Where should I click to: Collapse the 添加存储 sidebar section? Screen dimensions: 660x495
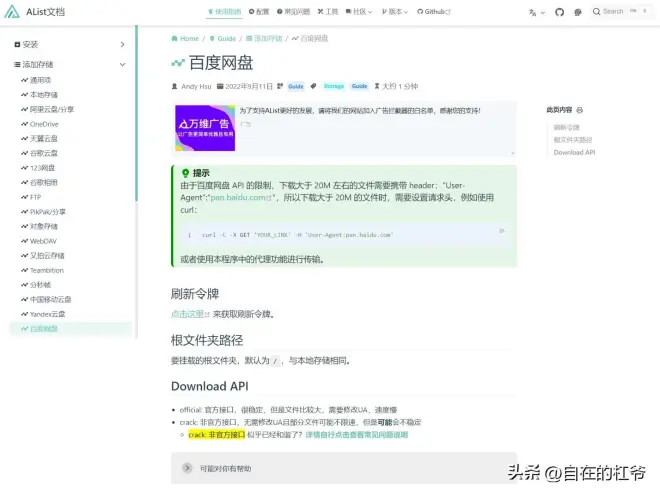point(69,64)
